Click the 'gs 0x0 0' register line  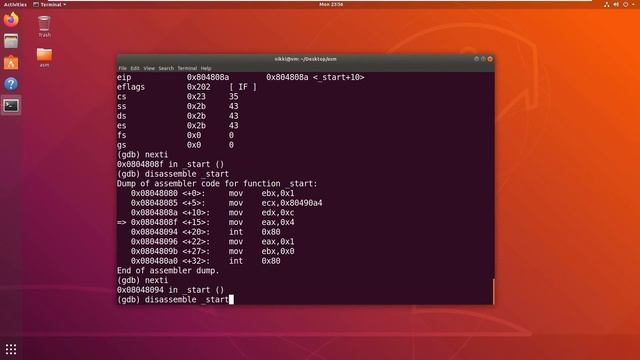[175, 145]
